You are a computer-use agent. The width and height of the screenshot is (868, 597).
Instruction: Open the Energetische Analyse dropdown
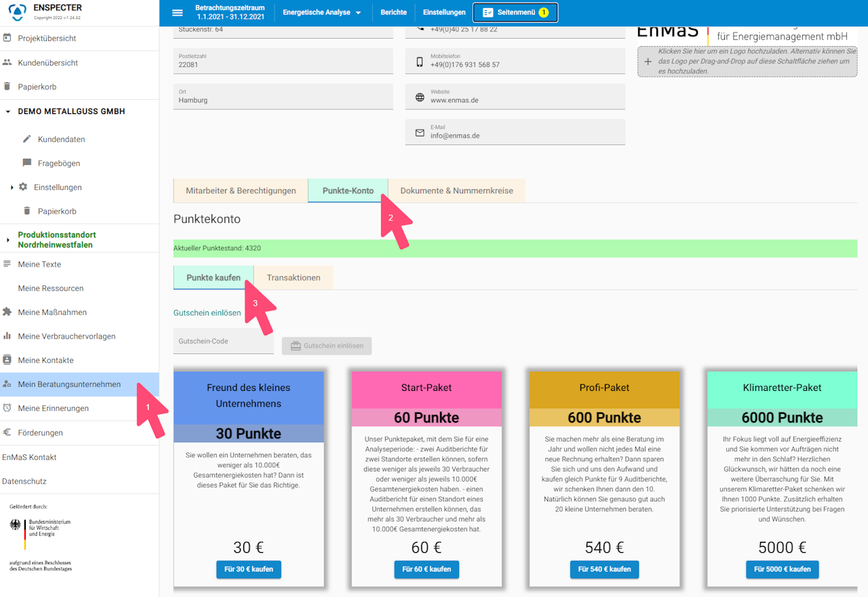tap(322, 13)
